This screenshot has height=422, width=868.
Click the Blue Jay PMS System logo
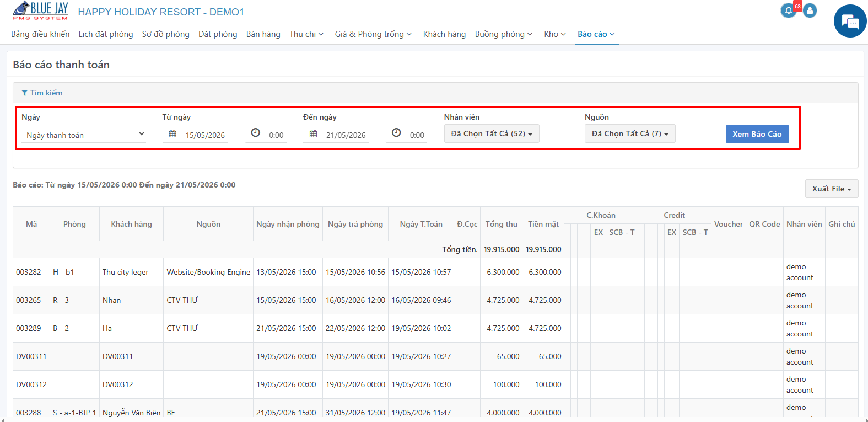click(40, 11)
